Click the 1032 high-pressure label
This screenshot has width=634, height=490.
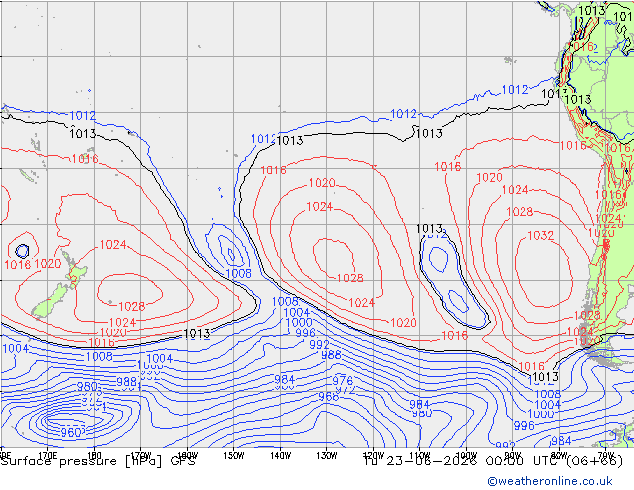coord(541,235)
